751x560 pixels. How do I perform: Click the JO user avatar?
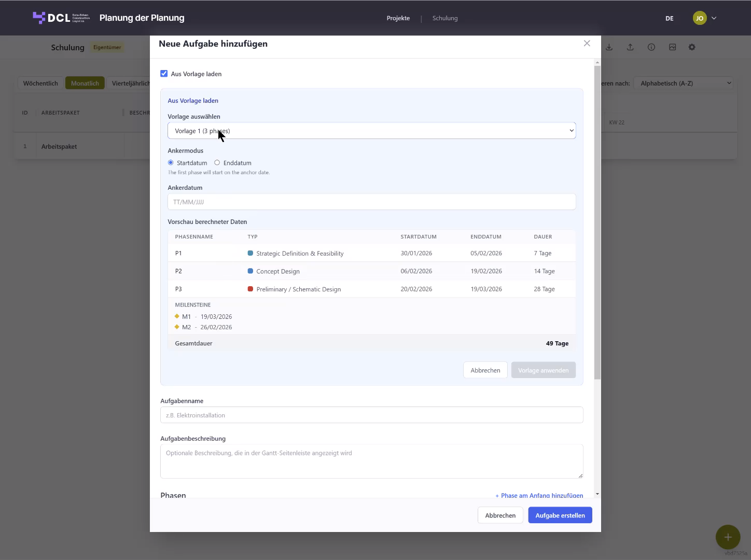click(700, 18)
